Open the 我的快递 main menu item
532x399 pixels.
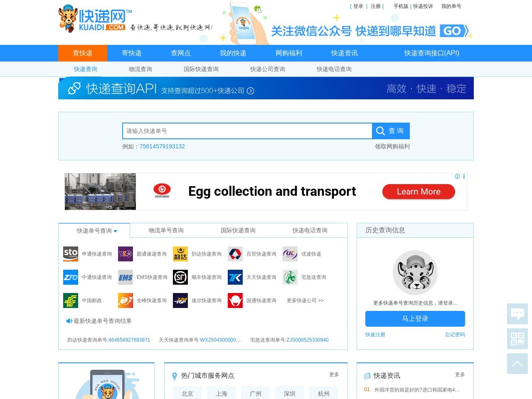coord(233,53)
